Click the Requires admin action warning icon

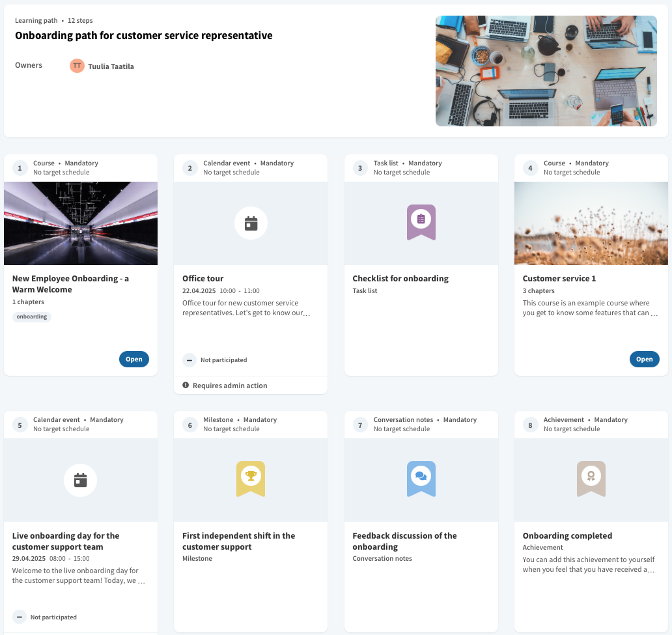click(186, 386)
